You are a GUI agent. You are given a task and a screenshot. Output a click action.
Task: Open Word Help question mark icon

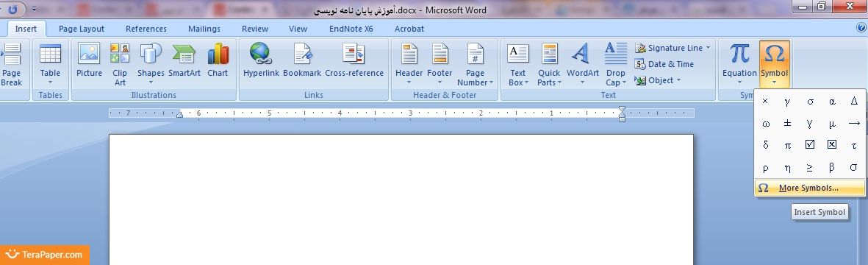point(861,29)
